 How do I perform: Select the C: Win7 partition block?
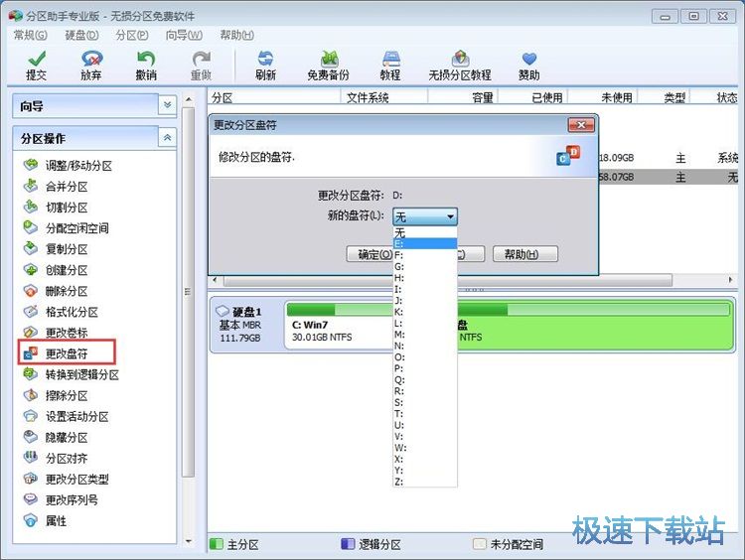pos(340,326)
